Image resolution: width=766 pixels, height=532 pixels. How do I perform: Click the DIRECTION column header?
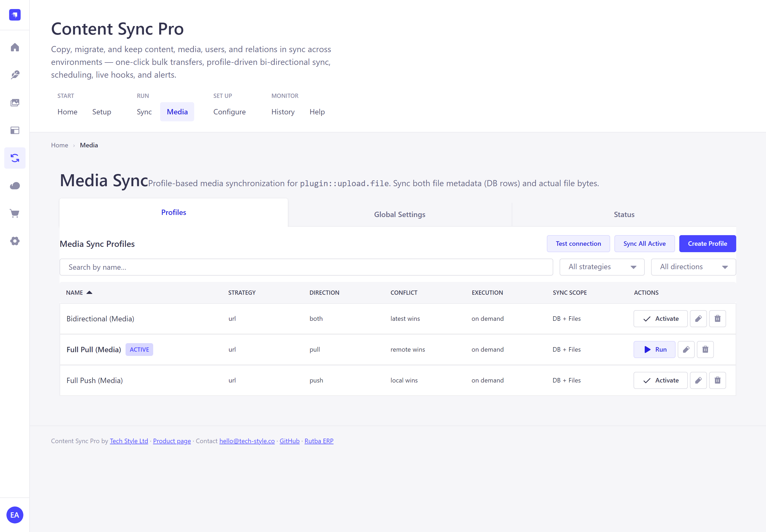pyautogui.click(x=324, y=292)
